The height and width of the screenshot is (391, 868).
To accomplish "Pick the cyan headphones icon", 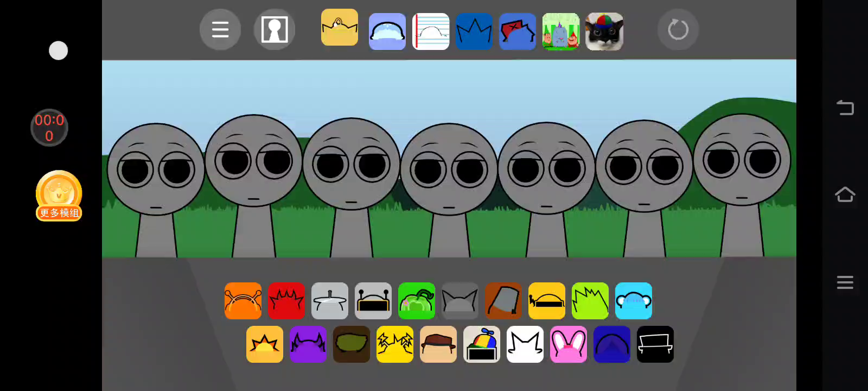I will (x=634, y=301).
